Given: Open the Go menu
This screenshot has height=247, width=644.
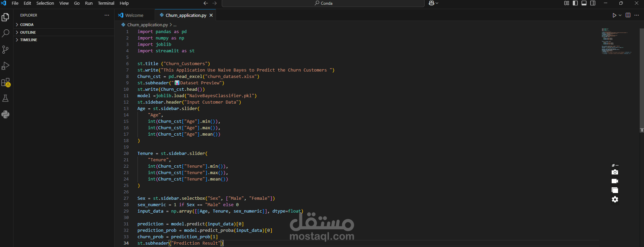Looking at the screenshot, I should tap(77, 3).
